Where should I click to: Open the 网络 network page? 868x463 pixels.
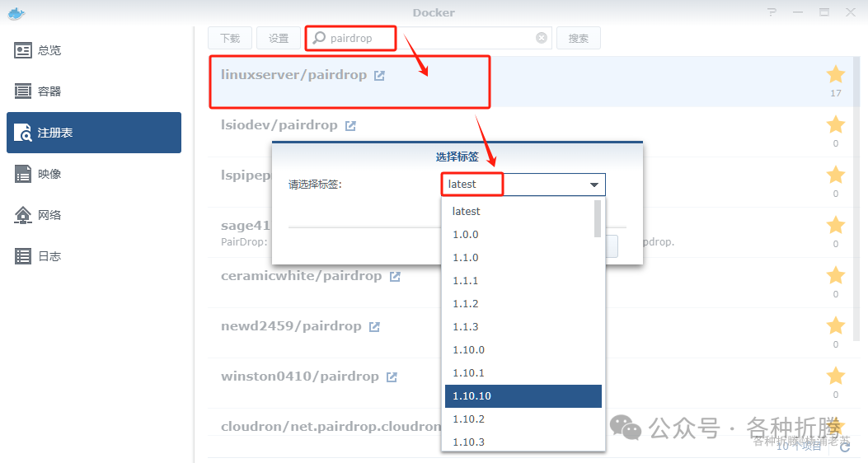93,215
